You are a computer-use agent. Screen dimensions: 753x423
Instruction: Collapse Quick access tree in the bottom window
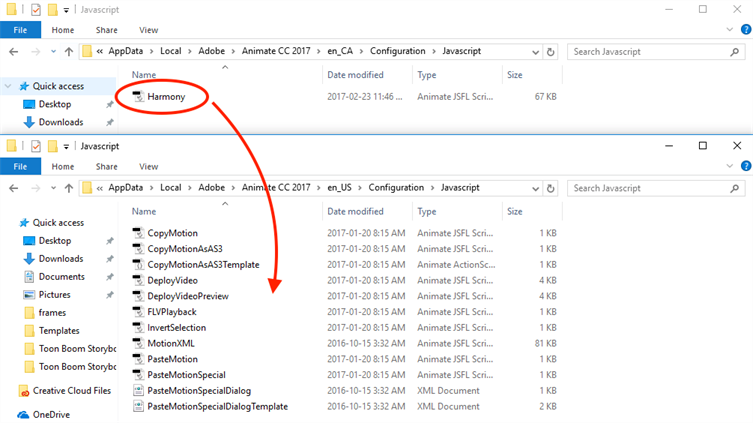click(9, 223)
